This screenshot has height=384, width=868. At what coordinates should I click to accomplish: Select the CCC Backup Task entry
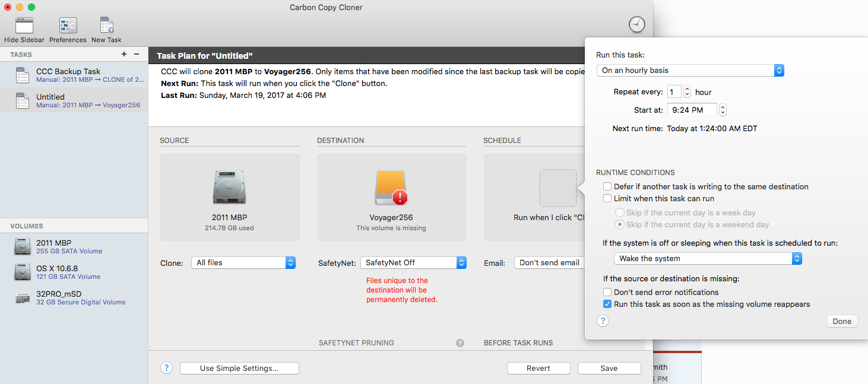tap(74, 75)
